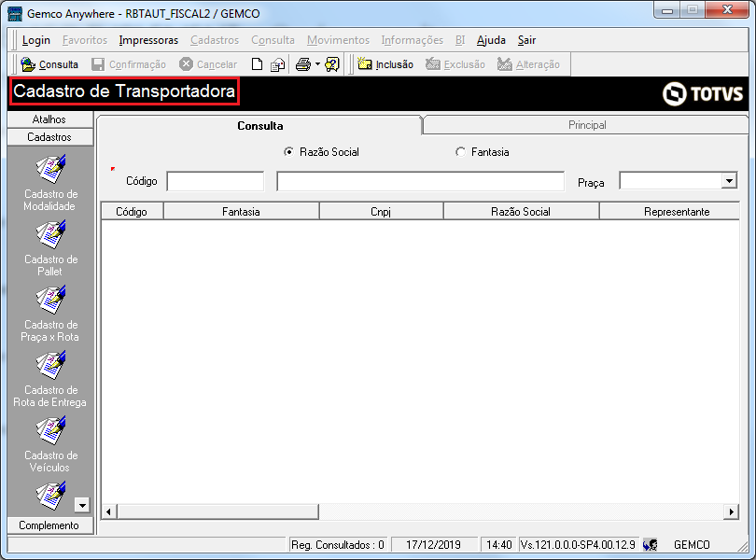
Task: Click the Inclusão toolbar button
Action: pyautogui.click(x=385, y=64)
